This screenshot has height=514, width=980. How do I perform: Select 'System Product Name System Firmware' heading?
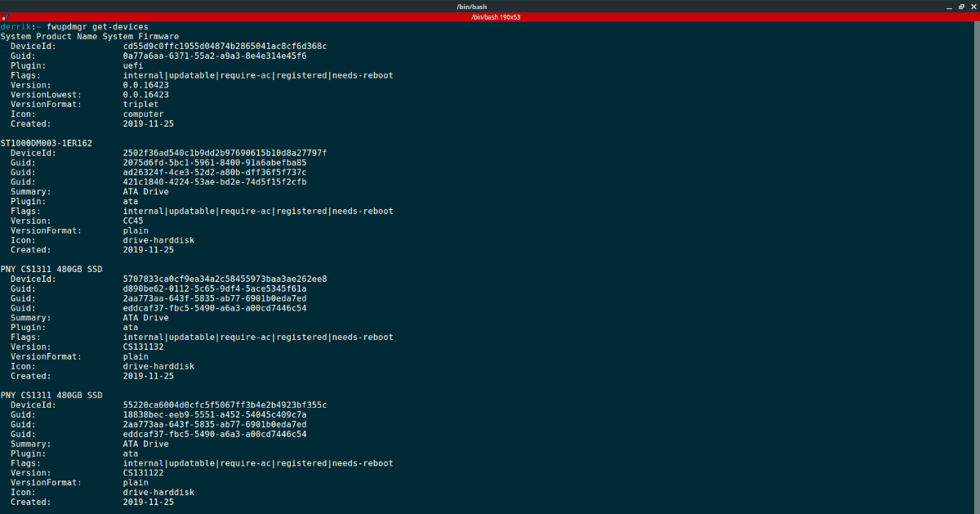click(x=90, y=36)
